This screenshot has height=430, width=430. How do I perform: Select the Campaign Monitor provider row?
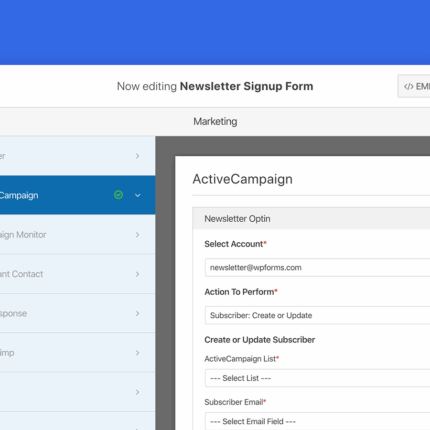click(x=77, y=234)
